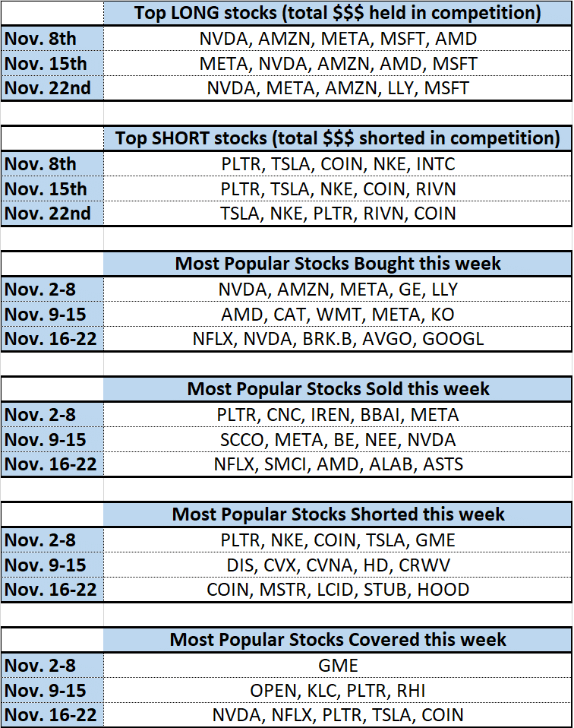Image resolution: width=574 pixels, height=728 pixels.
Task: Select "Most Popular Stocks Covered this week" header
Action: pos(337,640)
